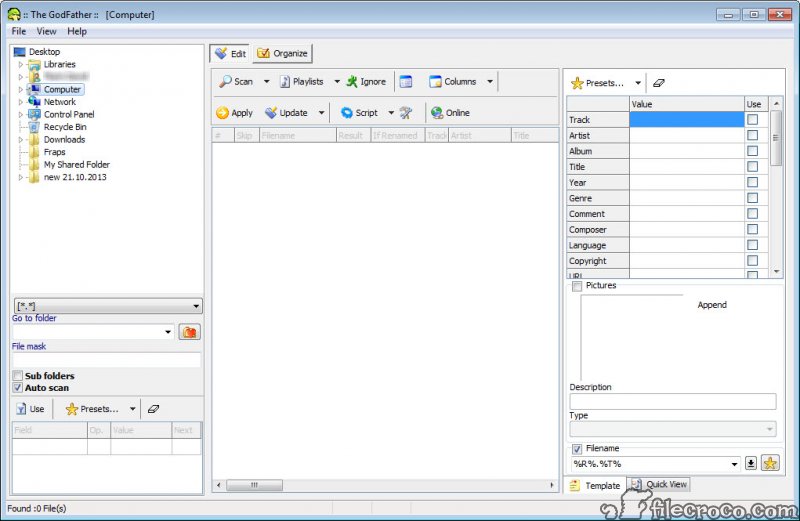Image resolution: width=800 pixels, height=521 pixels.
Task: Click the Use filter button
Action: [30, 409]
